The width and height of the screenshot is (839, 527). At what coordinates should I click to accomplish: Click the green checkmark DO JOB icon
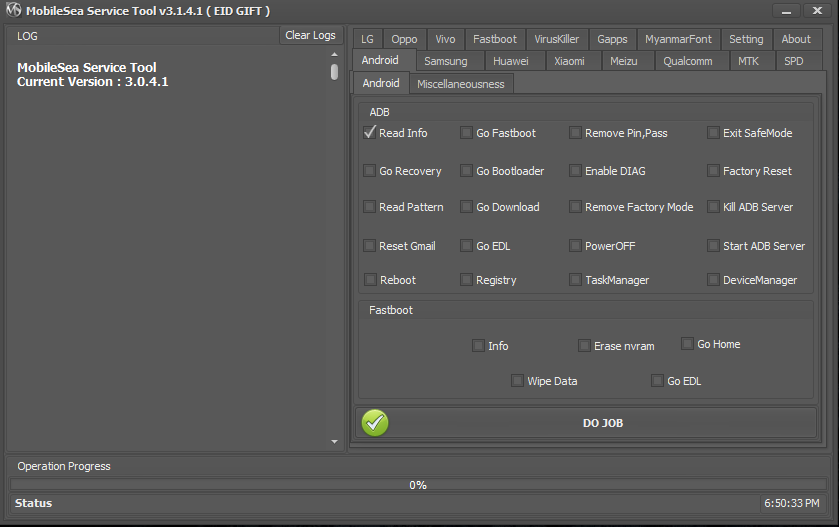pyautogui.click(x=375, y=423)
